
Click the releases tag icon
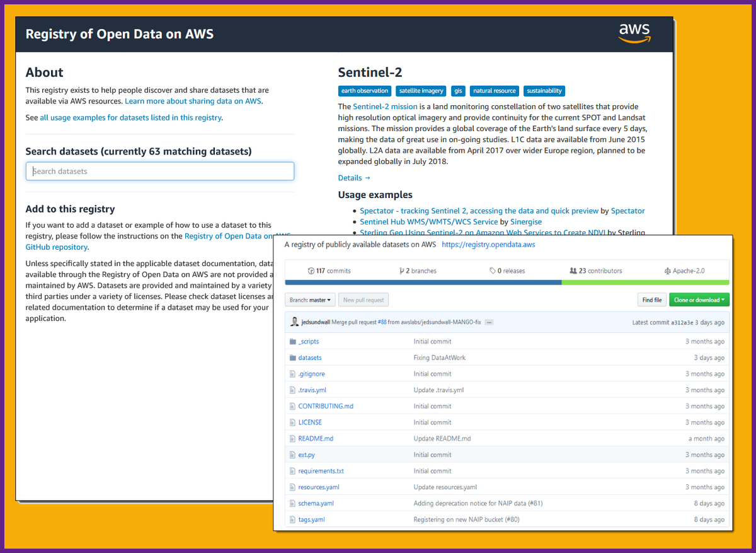tap(493, 271)
